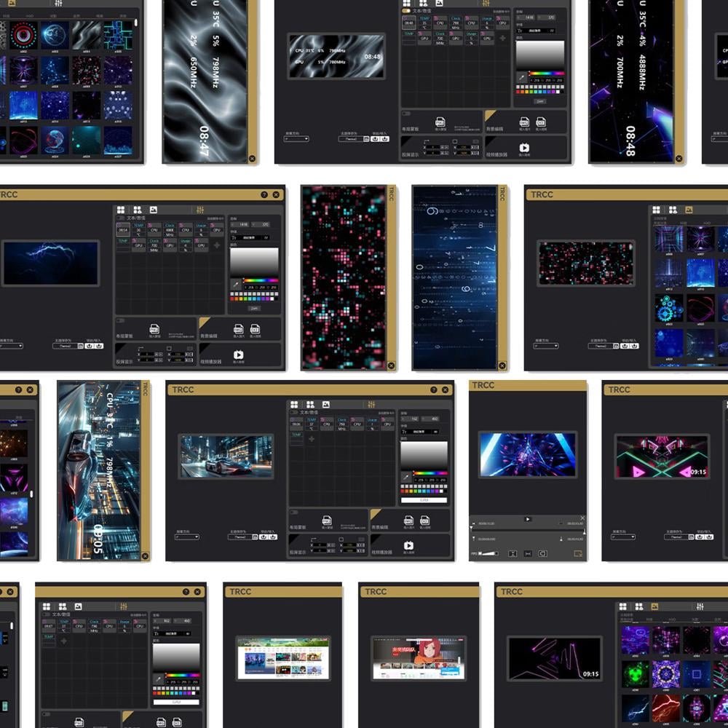Screen dimensions: 728x728
Task: Click the layout mask image icon in the silver wave window
Action: point(440,122)
